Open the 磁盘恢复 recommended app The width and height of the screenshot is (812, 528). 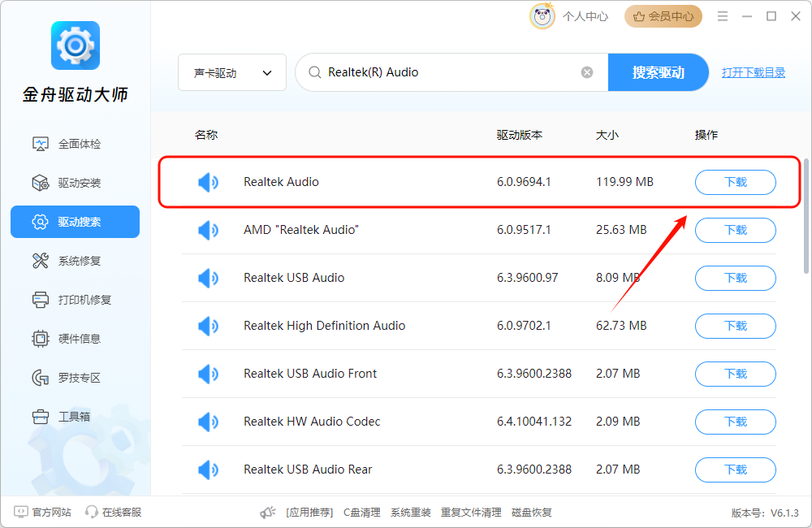[532, 513]
